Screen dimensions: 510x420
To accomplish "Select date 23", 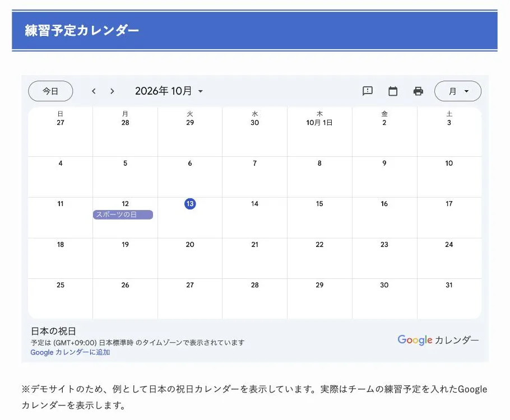I will [384, 245].
